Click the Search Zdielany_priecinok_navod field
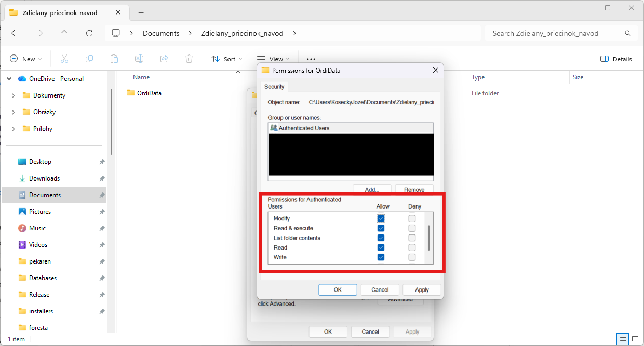Image resolution: width=644 pixels, height=346 pixels. (561, 33)
